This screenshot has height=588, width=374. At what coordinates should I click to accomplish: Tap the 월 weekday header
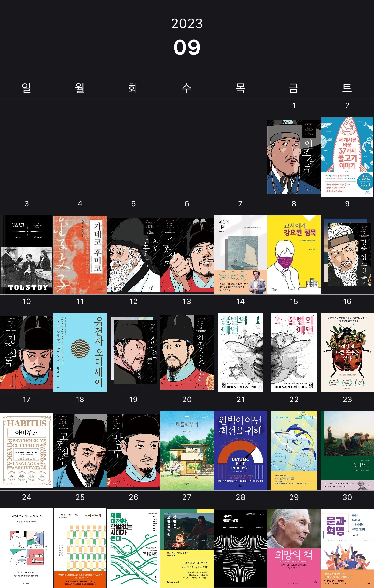coord(80,88)
